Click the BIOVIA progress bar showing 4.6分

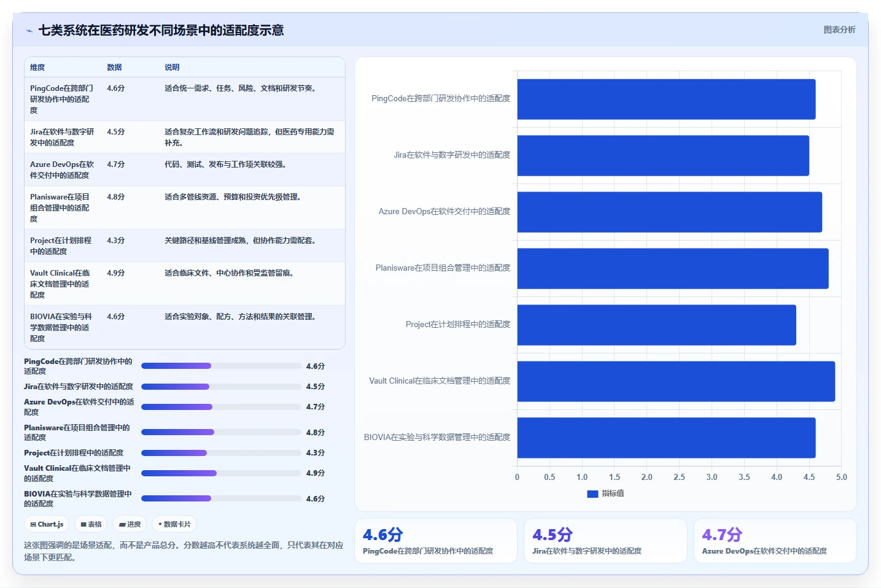[x=221, y=498]
